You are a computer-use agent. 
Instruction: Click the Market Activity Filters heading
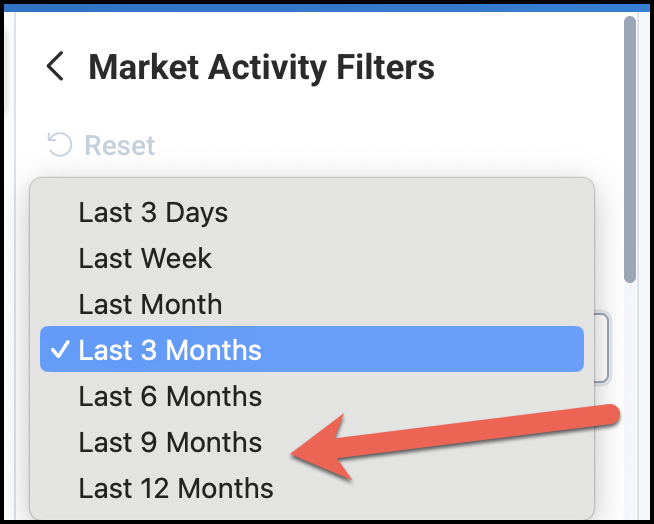pyautogui.click(x=261, y=67)
